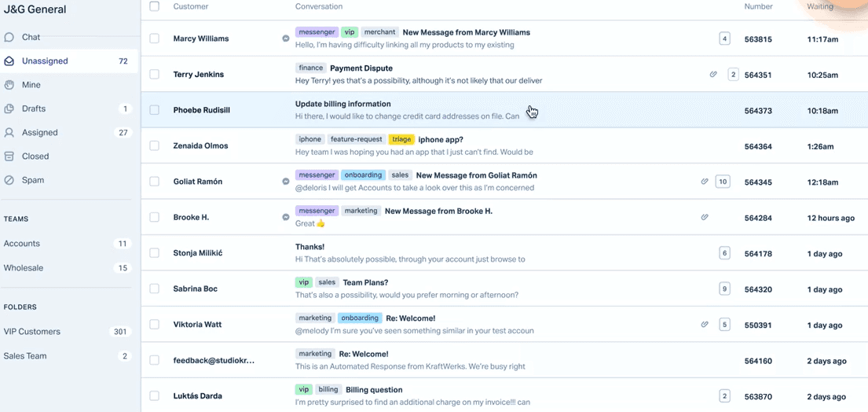This screenshot has width=868, height=412.
Task: Click message count 2 badge on Luktás Darda
Action: (724, 396)
